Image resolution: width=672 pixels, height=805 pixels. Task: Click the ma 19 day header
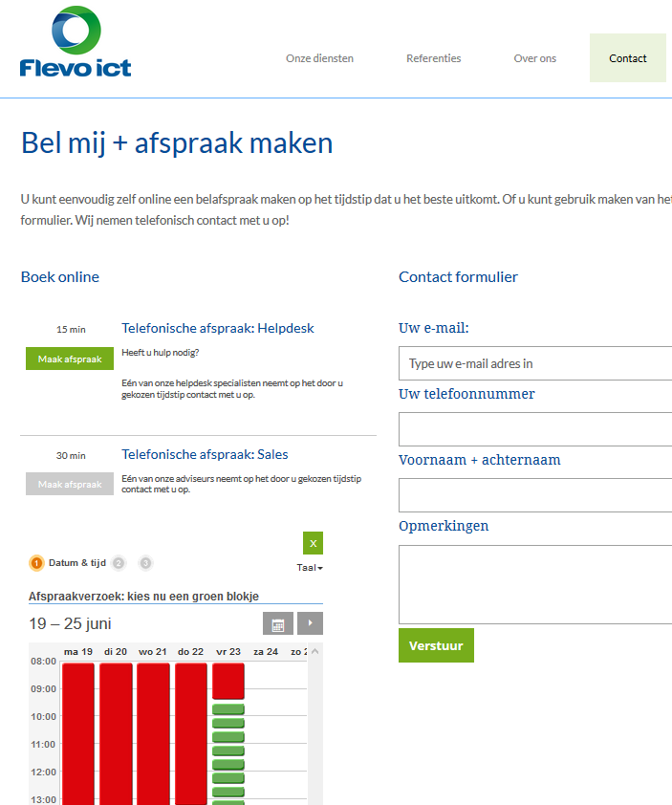pos(78,651)
